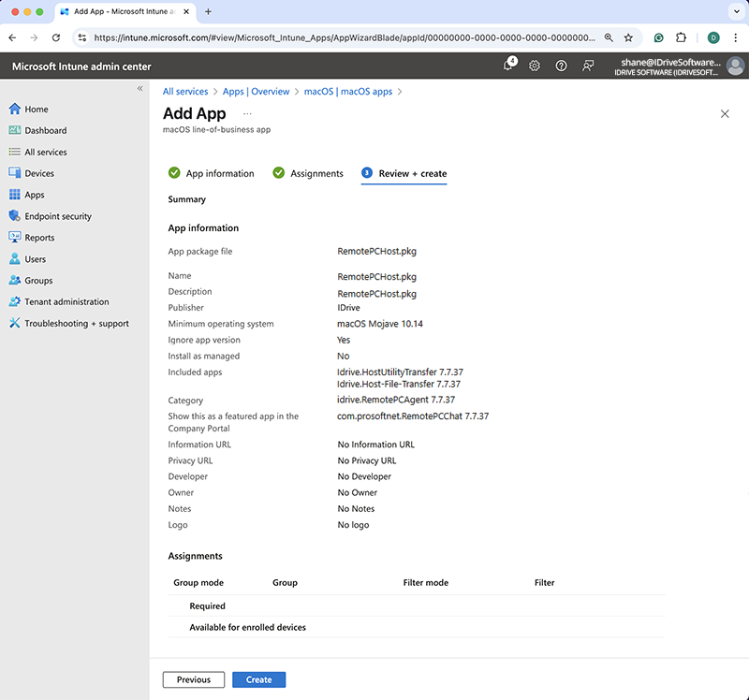This screenshot has height=700, width=749.
Task: Collapse the left navigation sidebar
Action: pyautogui.click(x=140, y=88)
